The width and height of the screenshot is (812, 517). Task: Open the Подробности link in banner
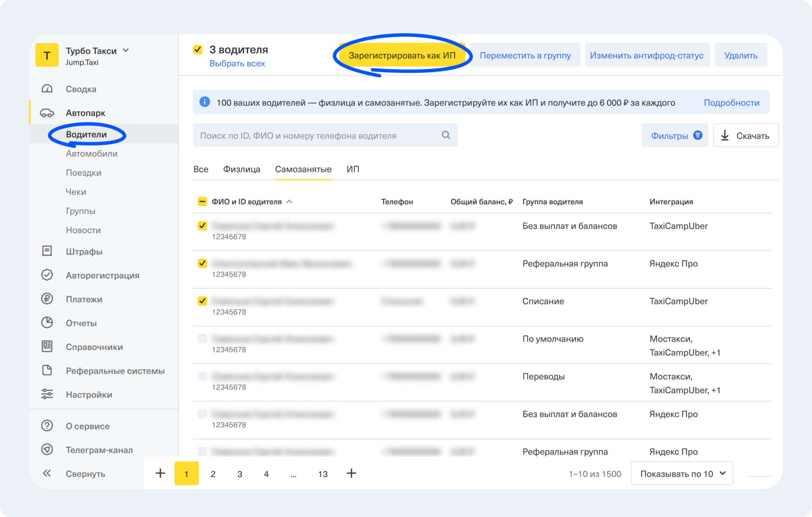(731, 102)
